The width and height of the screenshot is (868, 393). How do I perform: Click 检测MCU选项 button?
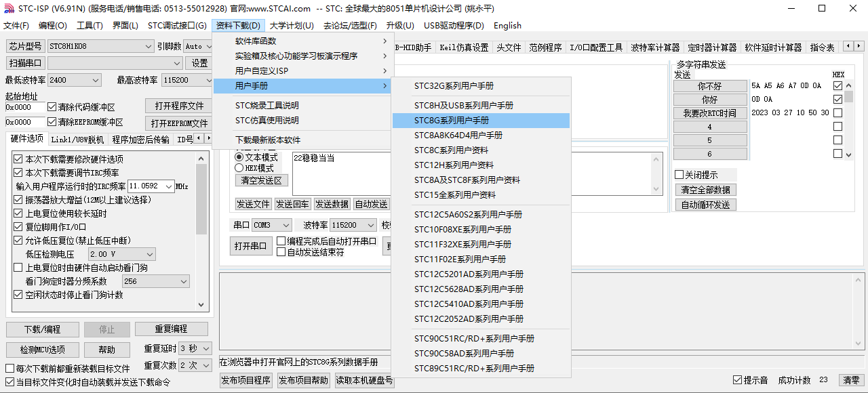click(x=42, y=350)
